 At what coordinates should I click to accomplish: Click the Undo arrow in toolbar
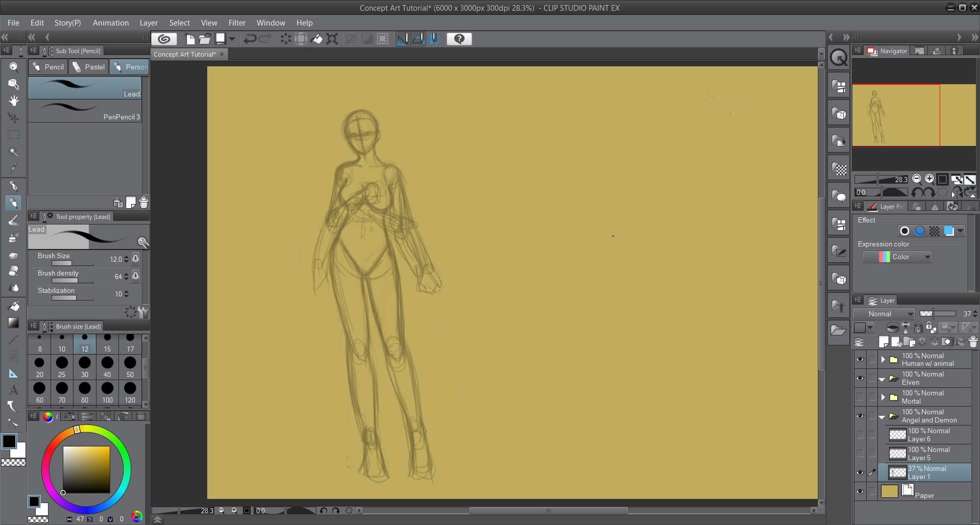[x=250, y=39]
